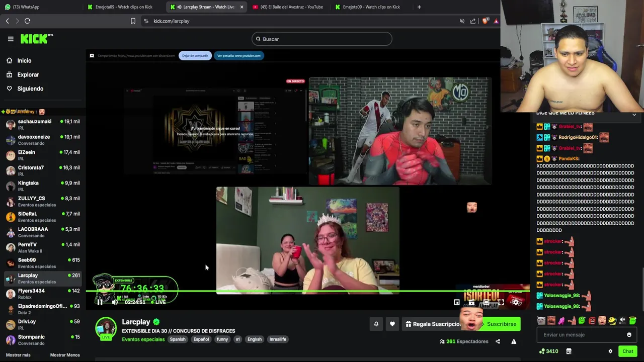Show more recommended channels
Image resolution: width=644 pixels, height=362 pixels.
point(18,355)
